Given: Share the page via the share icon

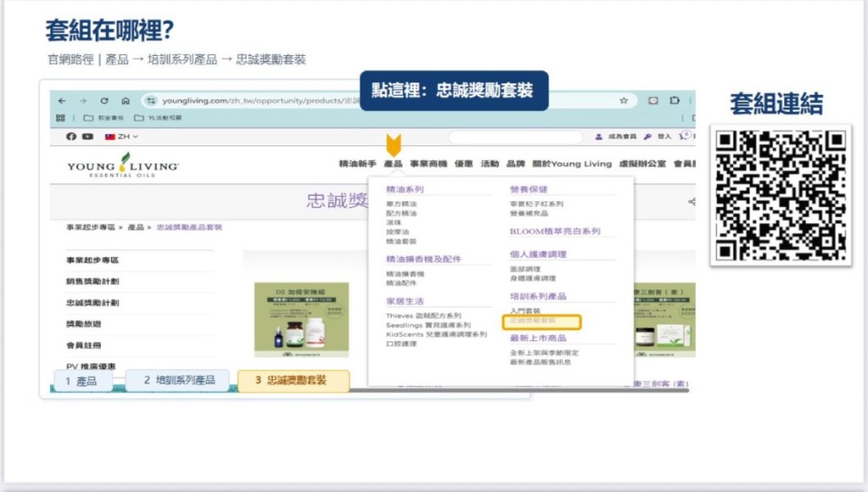Looking at the screenshot, I should (692, 202).
